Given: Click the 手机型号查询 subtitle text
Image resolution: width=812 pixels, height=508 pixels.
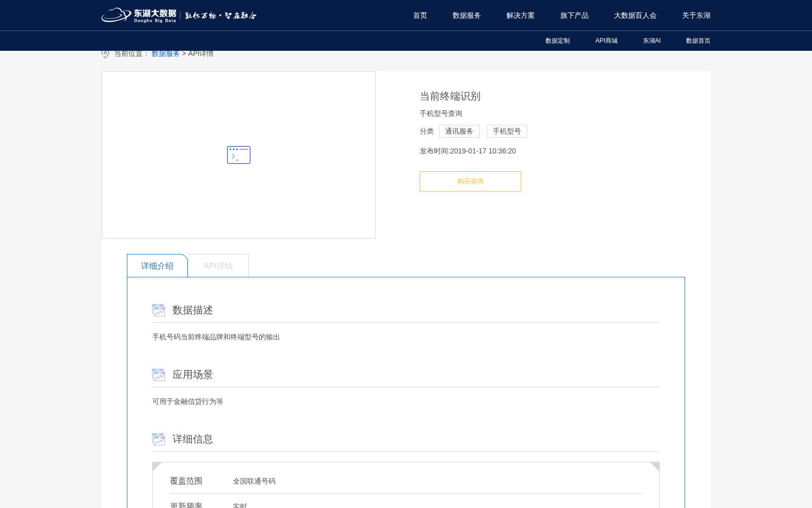Looking at the screenshot, I should (441, 113).
